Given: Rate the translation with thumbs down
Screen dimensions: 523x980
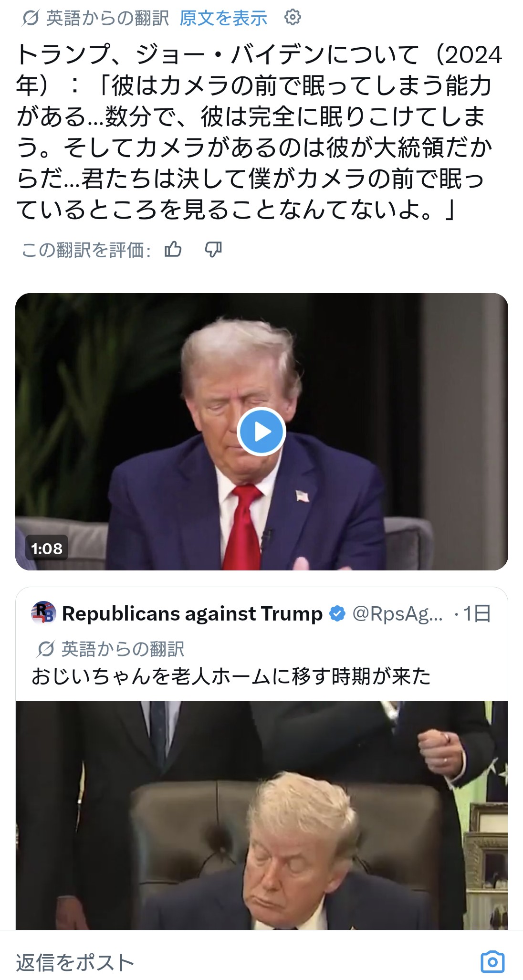Looking at the screenshot, I should [x=213, y=249].
